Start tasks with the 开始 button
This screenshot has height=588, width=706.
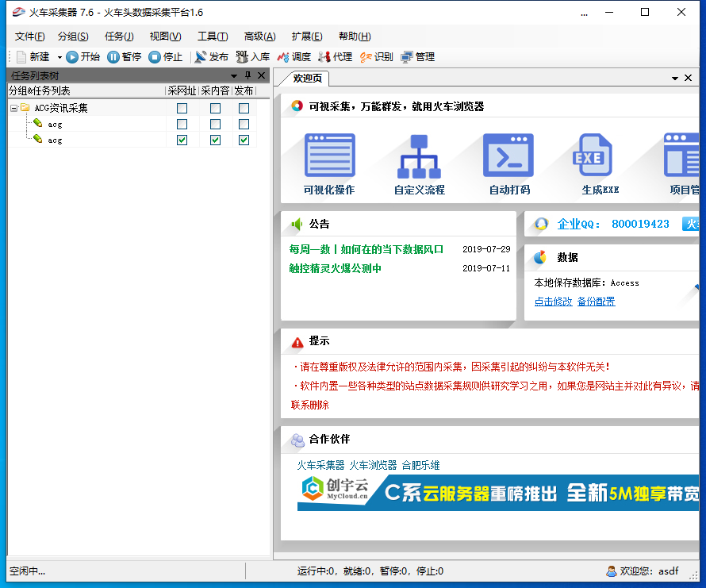(83, 57)
